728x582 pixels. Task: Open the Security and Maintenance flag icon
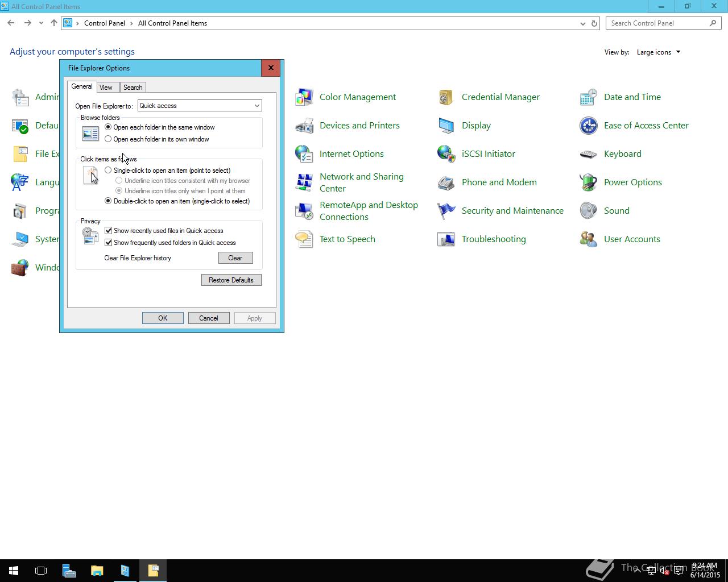click(x=446, y=211)
